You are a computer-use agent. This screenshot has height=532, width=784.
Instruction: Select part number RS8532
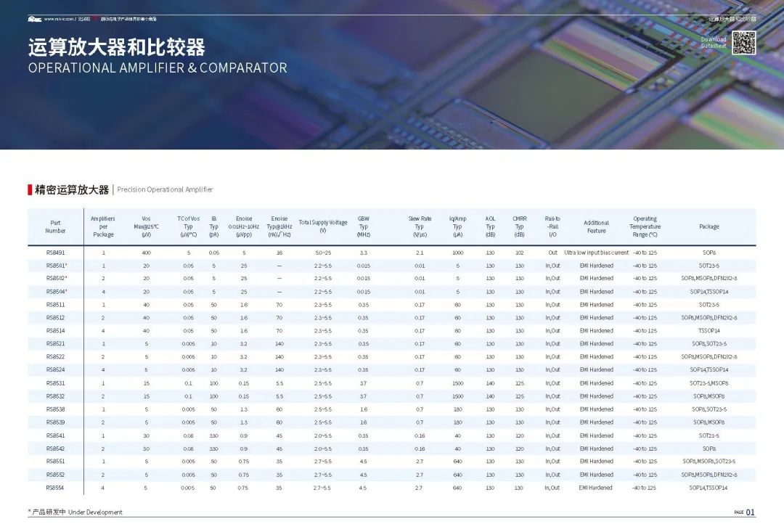pyautogui.click(x=55, y=396)
